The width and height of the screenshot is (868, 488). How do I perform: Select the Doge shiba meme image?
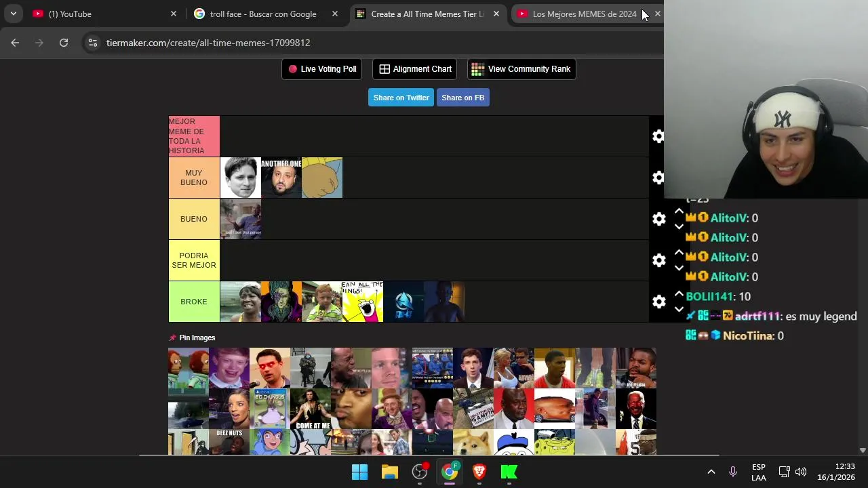473,443
